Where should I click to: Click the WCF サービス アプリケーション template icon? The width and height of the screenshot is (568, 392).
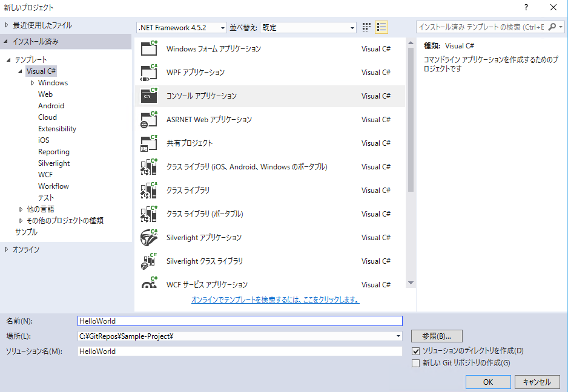tap(149, 282)
